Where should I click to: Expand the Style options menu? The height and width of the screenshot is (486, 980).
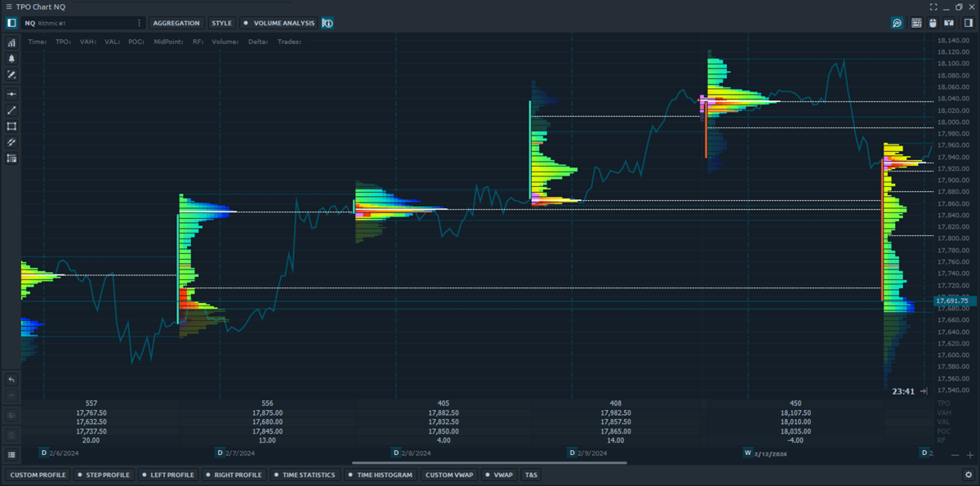[x=221, y=23]
